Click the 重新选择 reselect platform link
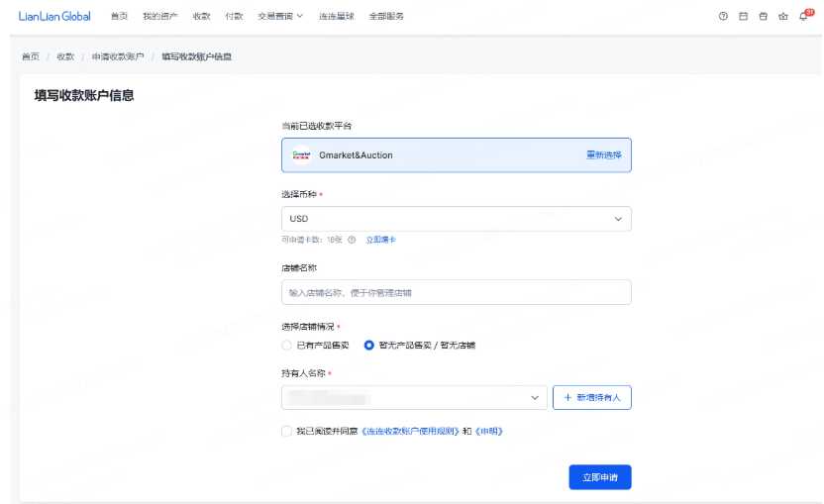Screen dimensions: 824x504 click(603, 155)
